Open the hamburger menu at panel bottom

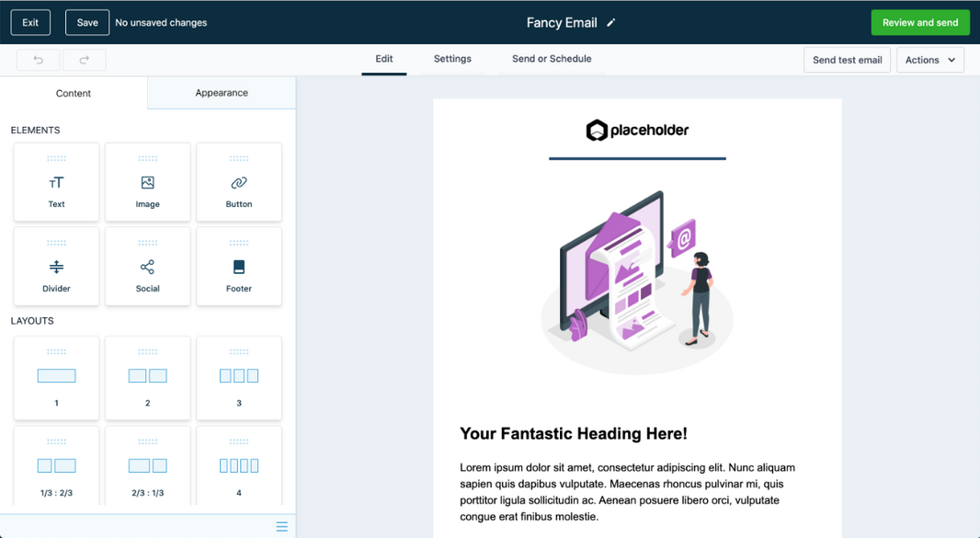(282, 527)
